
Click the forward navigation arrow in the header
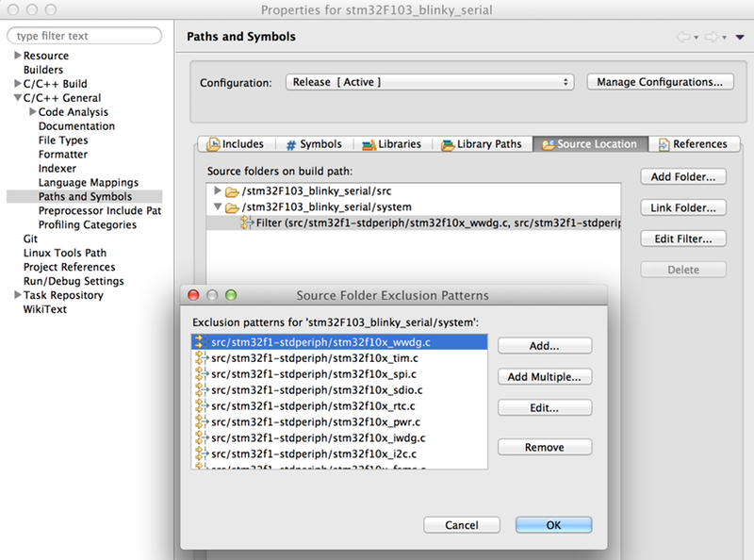(x=713, y=37)
